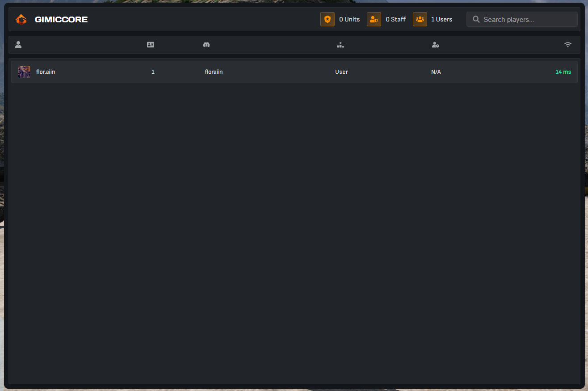
Task: Click the Wi-Fi ping column header icon
Action: point(568,45)
